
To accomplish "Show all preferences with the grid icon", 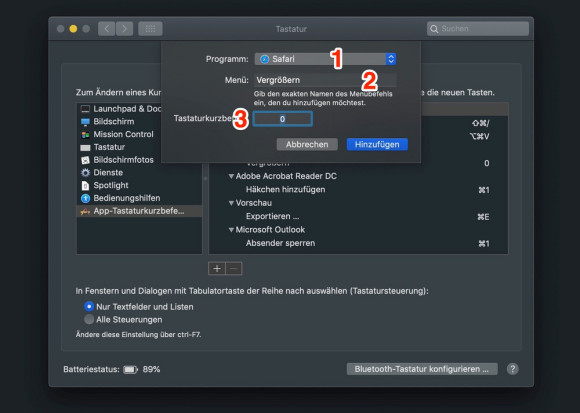I will point(150,28).
